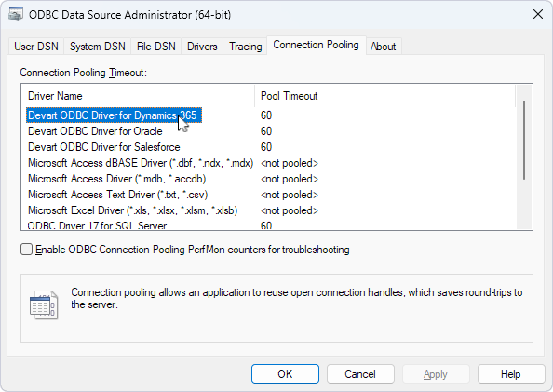Viewport: 553px width, 392px height.
Task: Click the Driver Name column header
Action: 138,96
